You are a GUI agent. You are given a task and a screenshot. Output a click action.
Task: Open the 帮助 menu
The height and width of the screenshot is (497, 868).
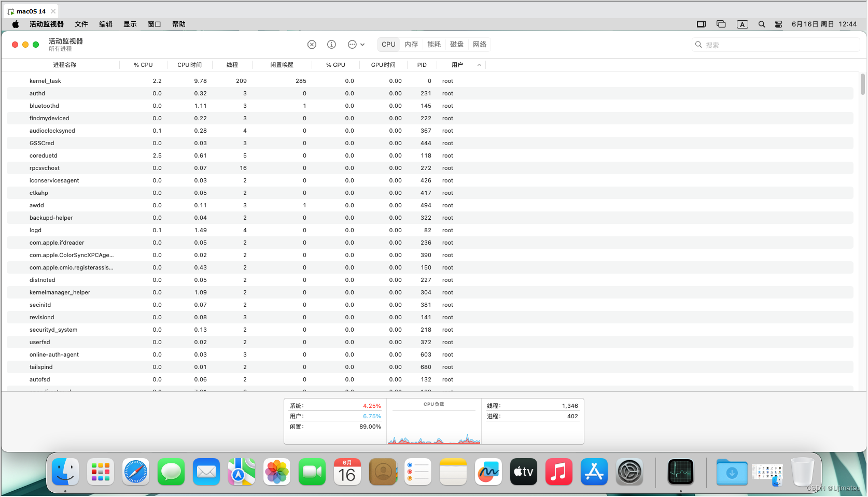(x=179, y=24)
